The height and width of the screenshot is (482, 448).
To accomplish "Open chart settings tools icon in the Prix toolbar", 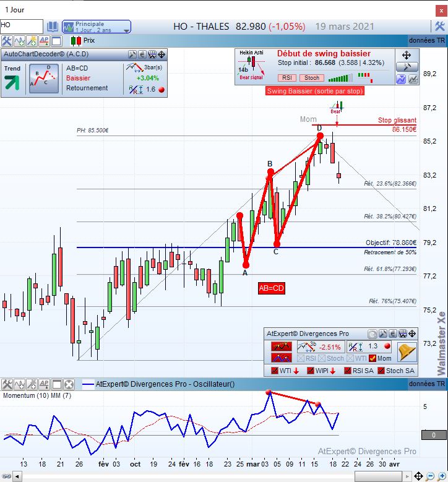I will coord(6,41).
